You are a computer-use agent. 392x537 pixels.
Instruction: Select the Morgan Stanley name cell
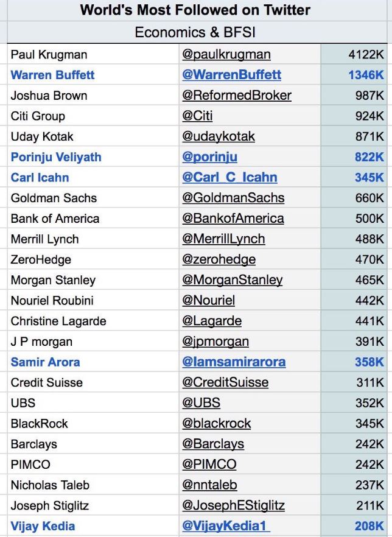click(53, 280)
